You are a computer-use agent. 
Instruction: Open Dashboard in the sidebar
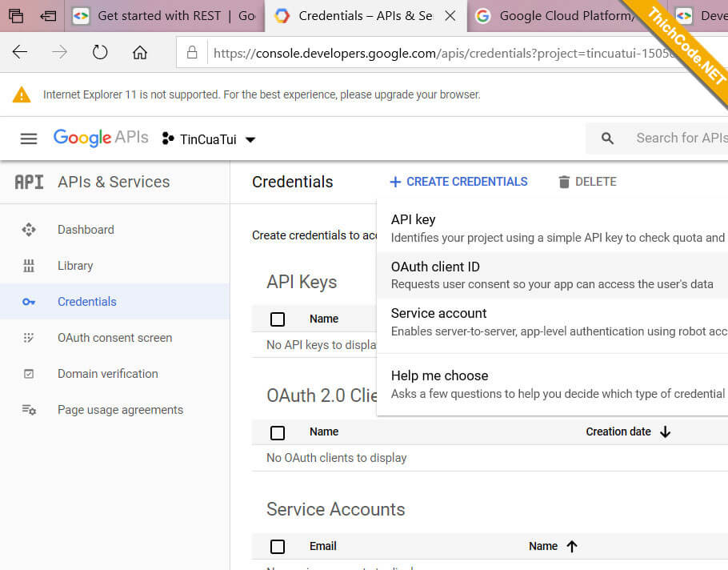114,230
